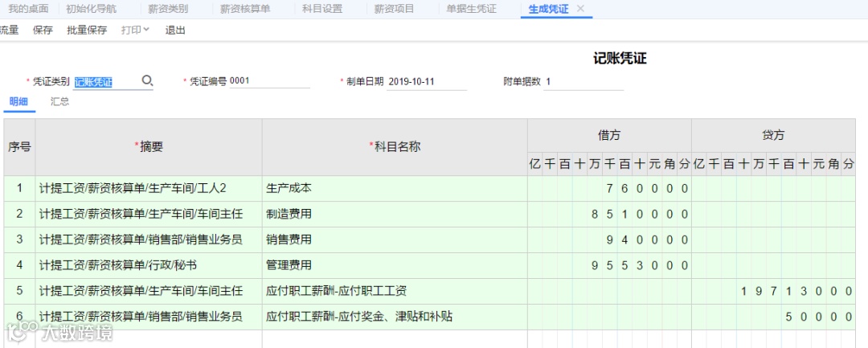
Task: Click the 贷方 column header
Action: click(x=773, y=134)
